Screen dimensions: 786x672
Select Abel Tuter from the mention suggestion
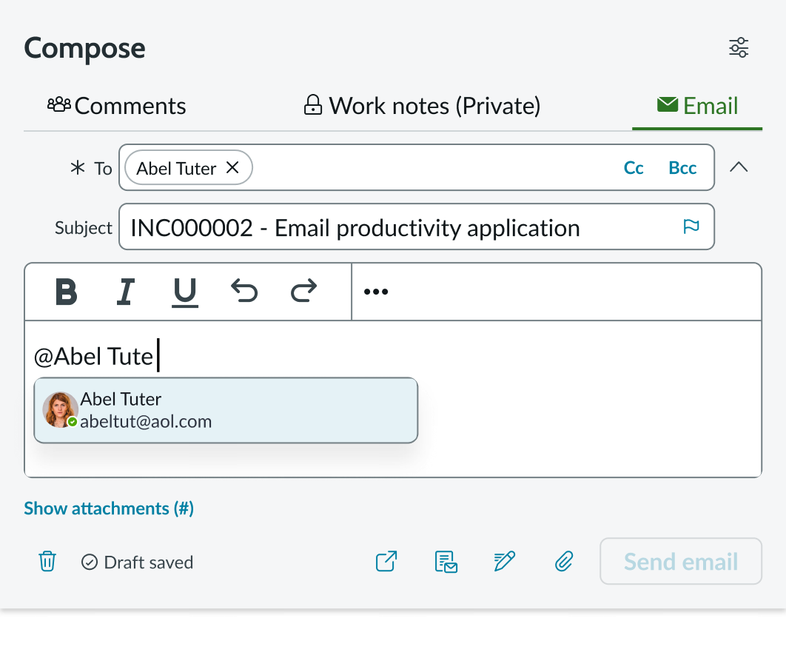click(226, 409)
